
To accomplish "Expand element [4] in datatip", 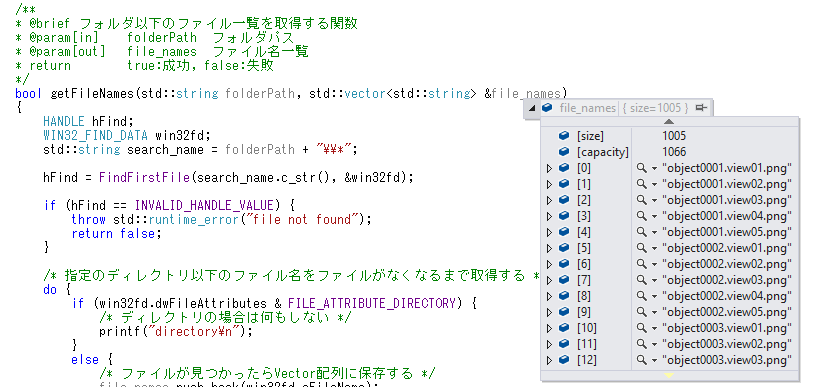I will 548,232.
